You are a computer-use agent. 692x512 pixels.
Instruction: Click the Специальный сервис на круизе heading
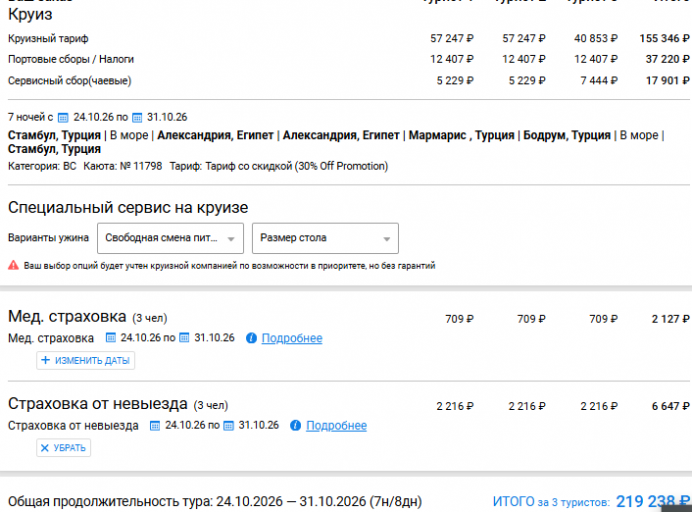(128, 207)
